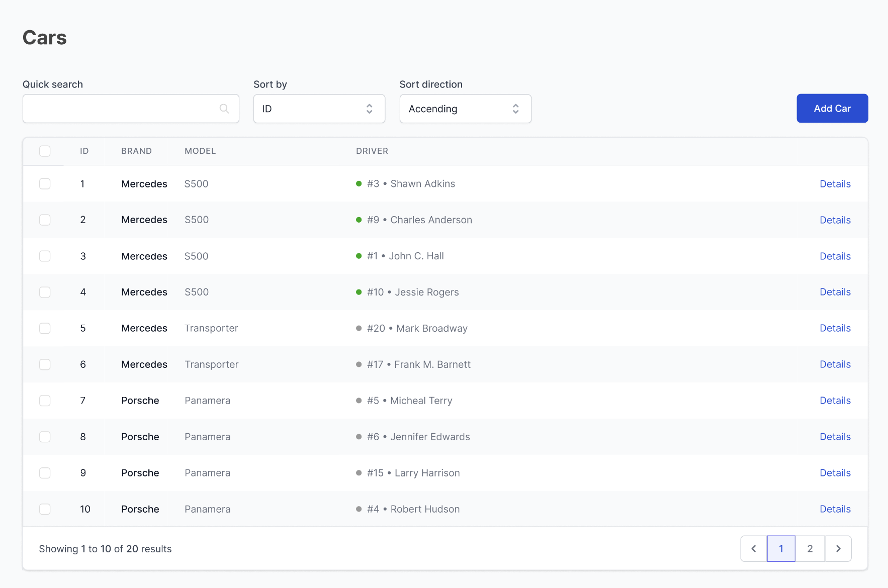888x588 pixels.
Task: Click the BRAND column header
Action: (x=136, y=151)
